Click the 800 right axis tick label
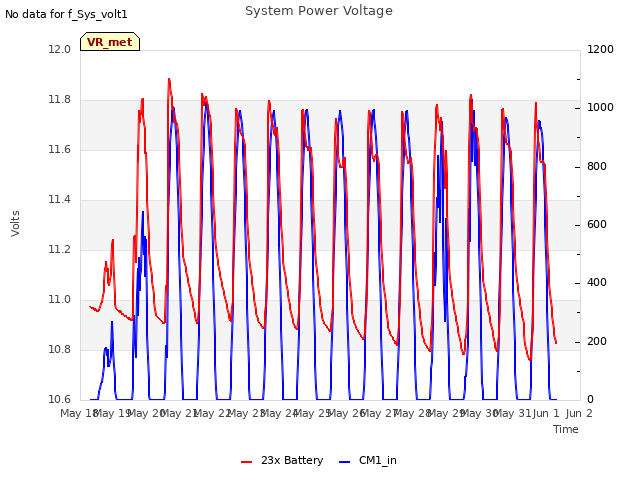 tap(597, 167)
